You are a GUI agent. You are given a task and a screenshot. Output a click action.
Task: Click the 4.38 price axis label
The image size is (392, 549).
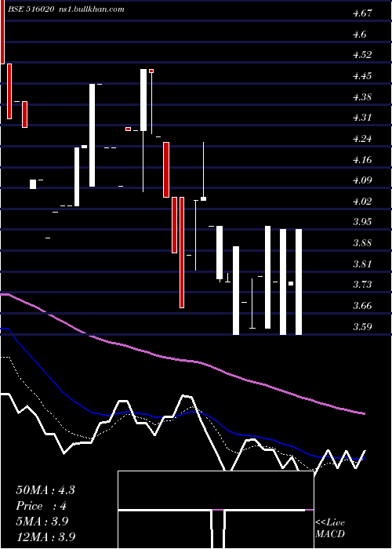(362, 97)
